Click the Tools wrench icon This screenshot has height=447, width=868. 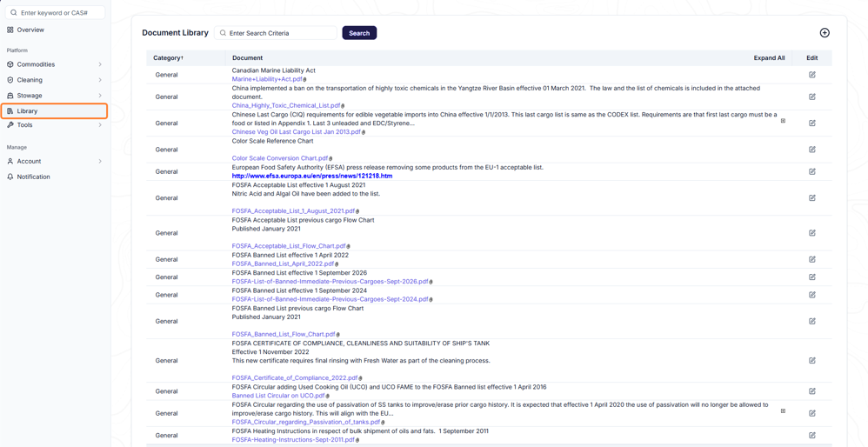[10, 125]
